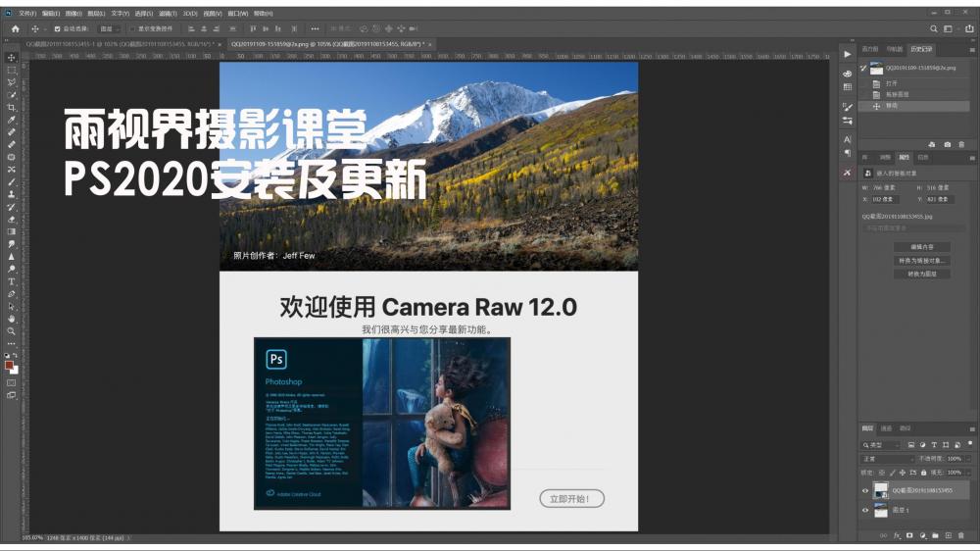
Task: Open the 文件(F) menu
Action: (x=27, y=13)
